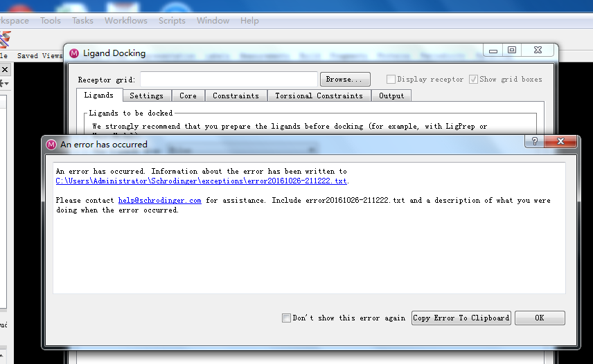The height and width of the screenshot is (364, 593).
Task: Switch to the Torsional Constraints tab
Action: point(319,96)
